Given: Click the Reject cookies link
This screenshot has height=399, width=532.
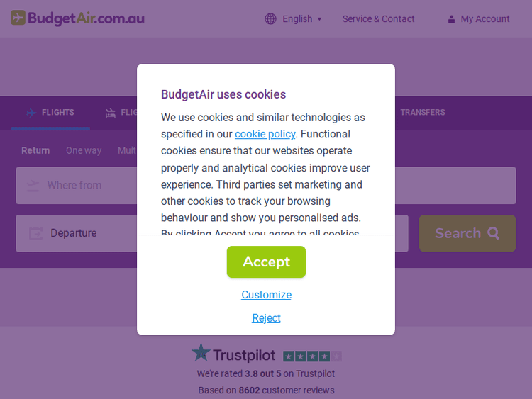Looking at the screenshot, I should (266, 318).
